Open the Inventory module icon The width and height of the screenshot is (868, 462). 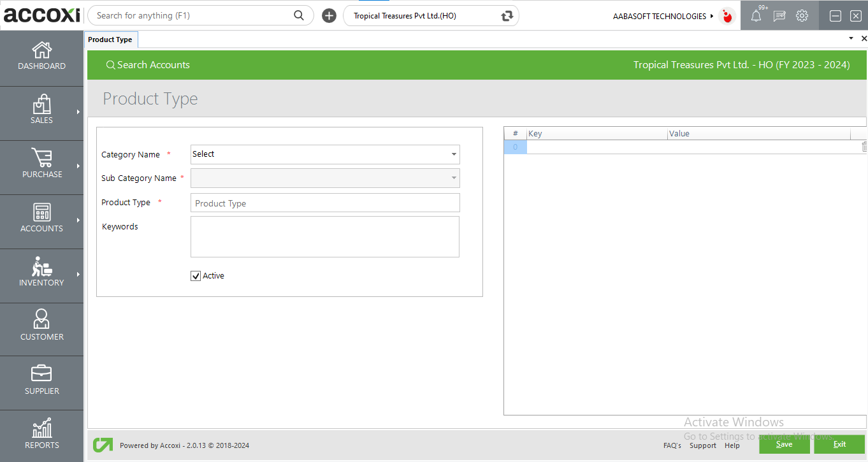point(42,266)
